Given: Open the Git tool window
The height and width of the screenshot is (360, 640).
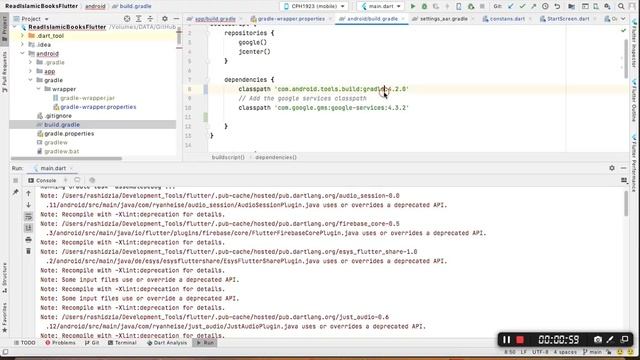Looking at the screenshot, I should pos(92,343).
